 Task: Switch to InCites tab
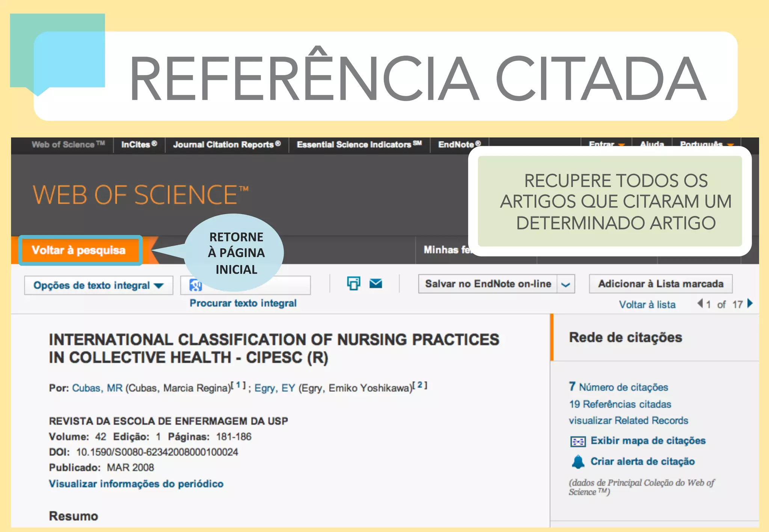[139, 144]
